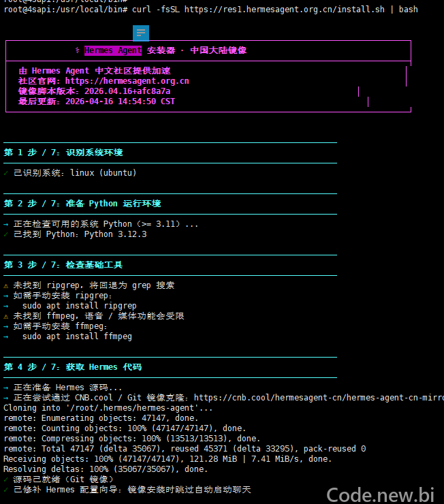Click the curl install command line
Screen dimensions: 444x504
(x=210, y=10)
